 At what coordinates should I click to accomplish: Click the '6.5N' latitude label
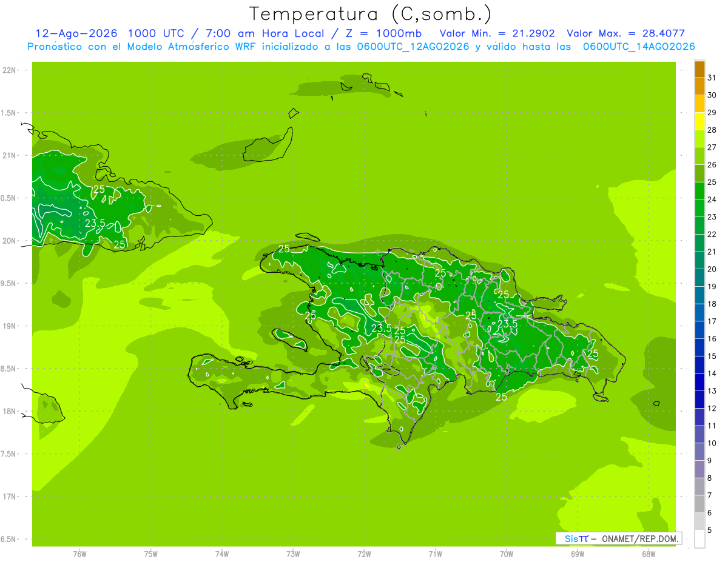tap(9, 540)
